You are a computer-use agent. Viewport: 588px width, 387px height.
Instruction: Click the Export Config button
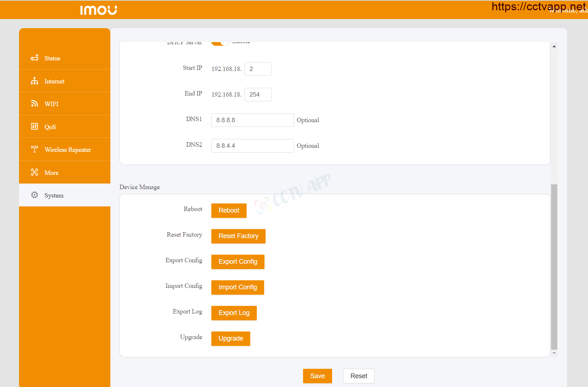pyautogui.click(x=238, y=262)
